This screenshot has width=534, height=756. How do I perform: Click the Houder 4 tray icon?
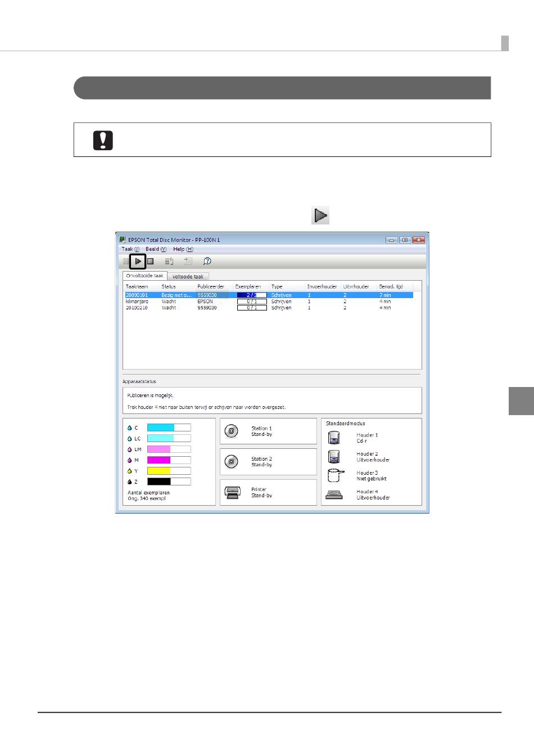coord(334,495)
